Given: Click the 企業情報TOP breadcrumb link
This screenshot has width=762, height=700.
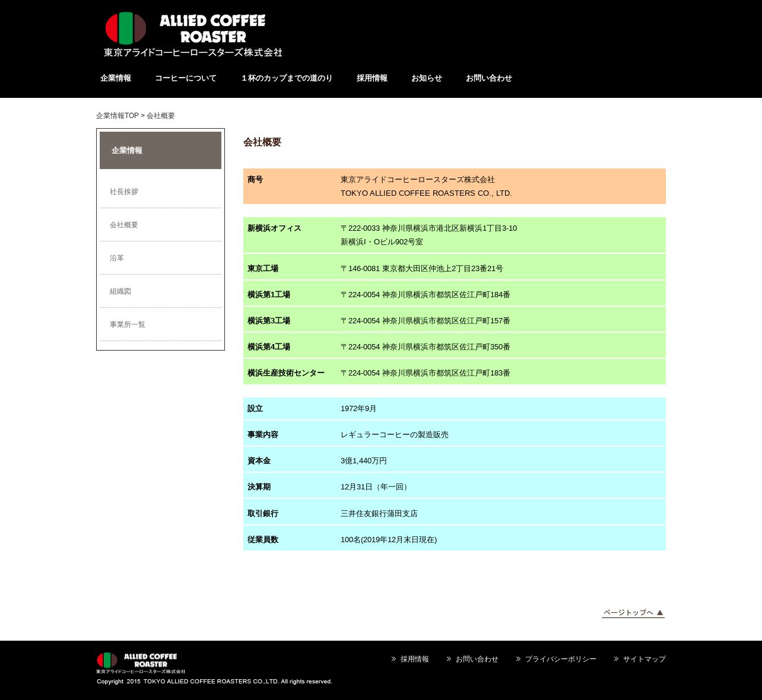Looking at the screenshot, I should tap(118, 116).
